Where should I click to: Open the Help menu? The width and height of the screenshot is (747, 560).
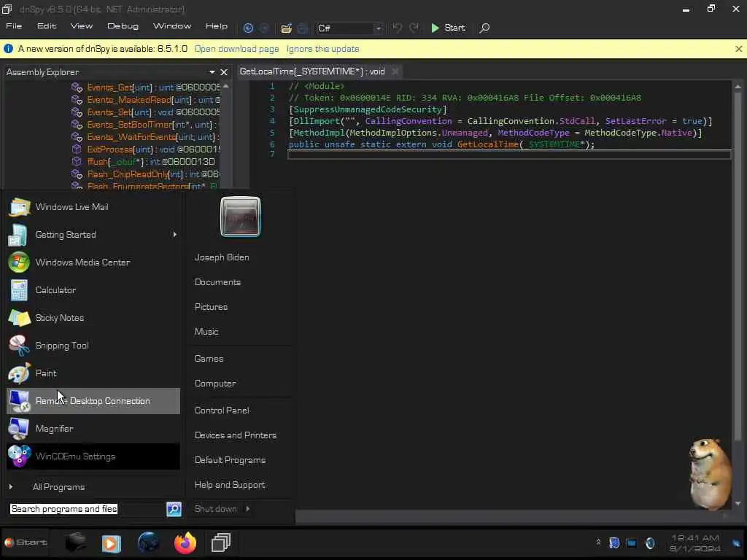coord(216,26)
